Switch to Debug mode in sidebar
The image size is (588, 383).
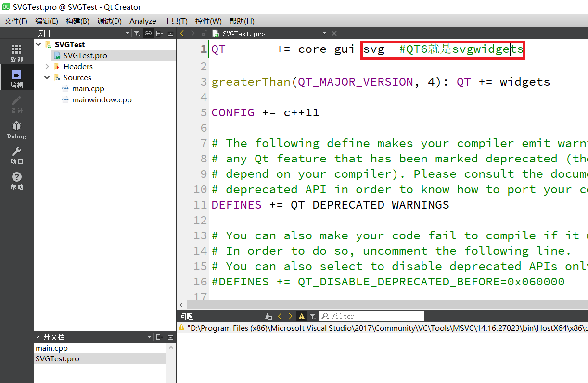coord(17,130)
